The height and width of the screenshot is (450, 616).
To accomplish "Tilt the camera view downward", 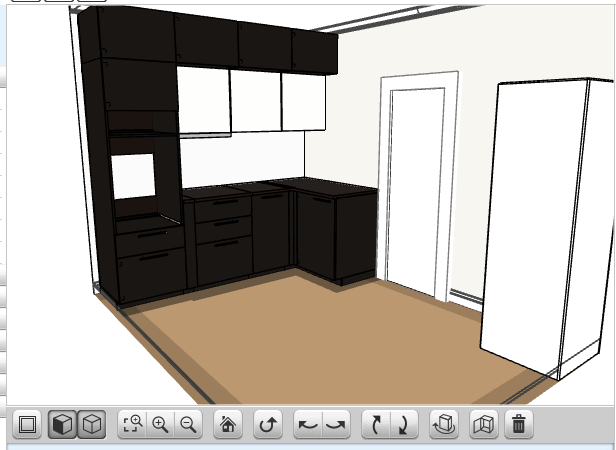I will (403, 425).
